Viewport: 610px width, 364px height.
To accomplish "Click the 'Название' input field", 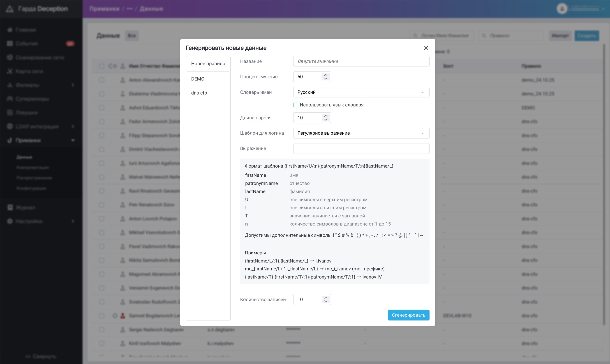I will click(x=361, y=61).
